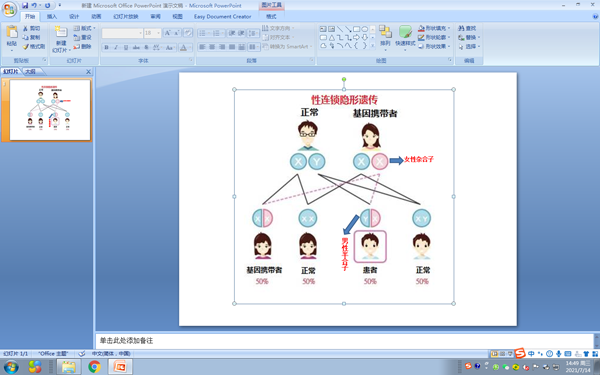This screenshot has width=600, height=375.
Task: Toggle text shadow
Action: click(x=146, y=47)
